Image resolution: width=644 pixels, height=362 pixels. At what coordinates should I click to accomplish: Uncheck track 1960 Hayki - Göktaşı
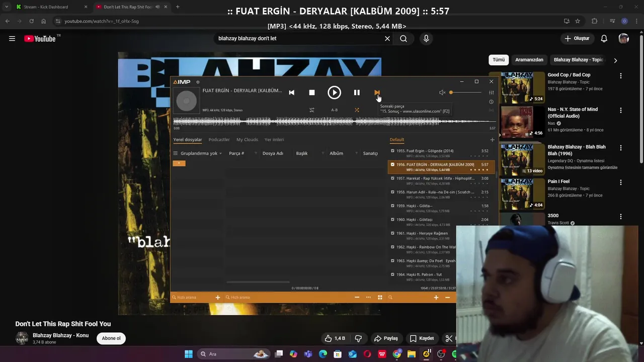tap(392, 220)
